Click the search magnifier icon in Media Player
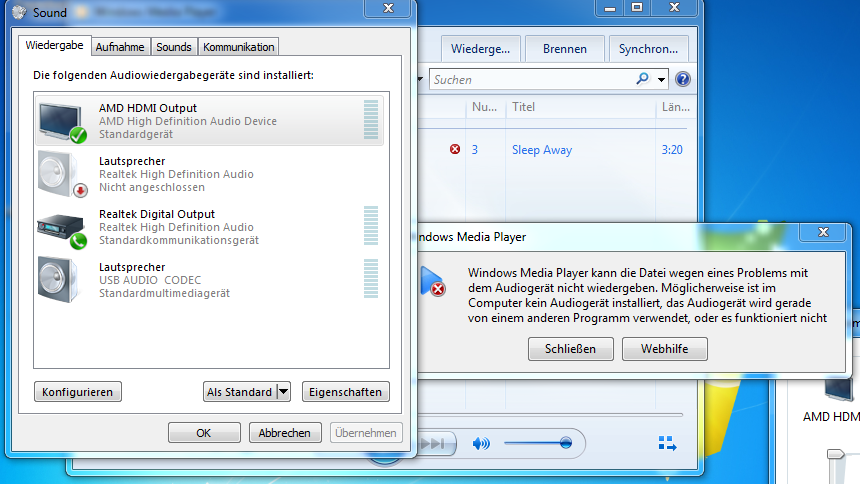 [642, 79]
